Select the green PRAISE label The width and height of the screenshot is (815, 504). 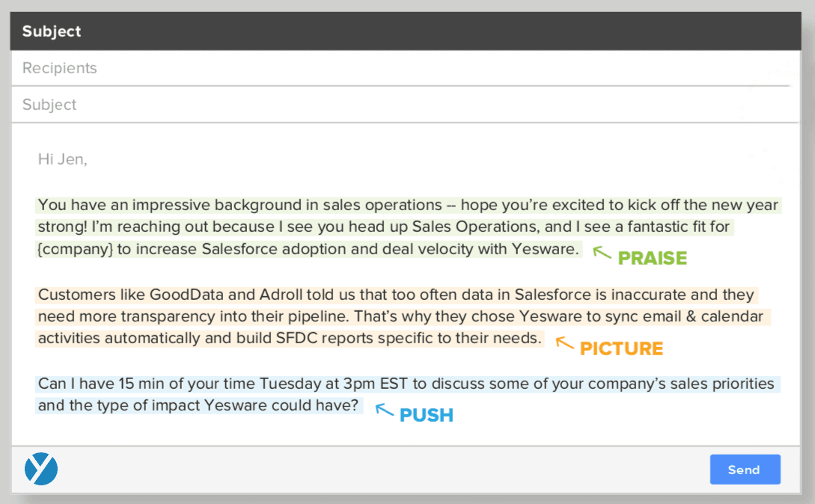click(x=652, y=259)
